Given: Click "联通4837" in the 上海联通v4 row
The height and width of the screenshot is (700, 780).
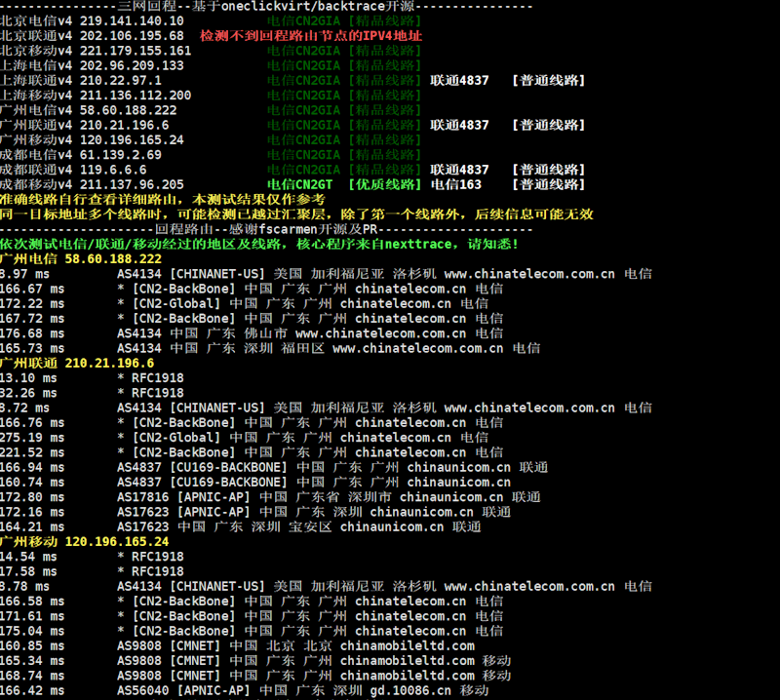Looking at the screenshot, I should [x=459, y=81].
